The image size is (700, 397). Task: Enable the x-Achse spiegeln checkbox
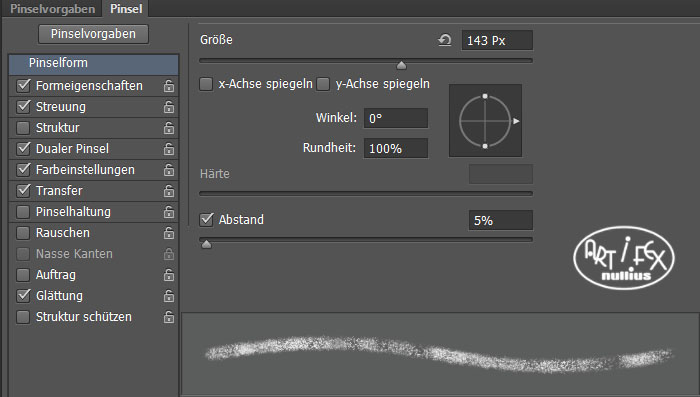[206, 84]
